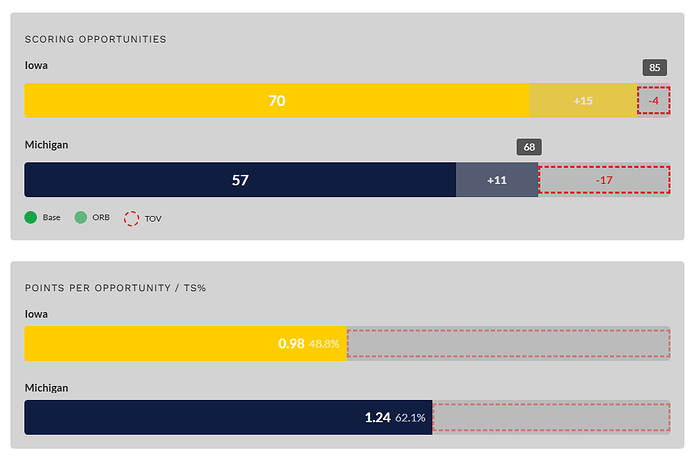Click the 85 total badge above Iowa

tap(655, 68)
